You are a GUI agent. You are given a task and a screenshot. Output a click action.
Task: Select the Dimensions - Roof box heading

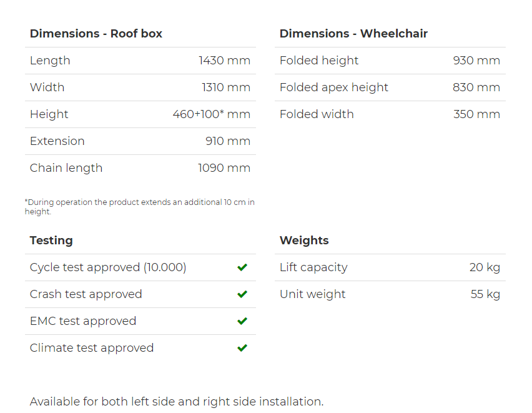coord(96,34)
